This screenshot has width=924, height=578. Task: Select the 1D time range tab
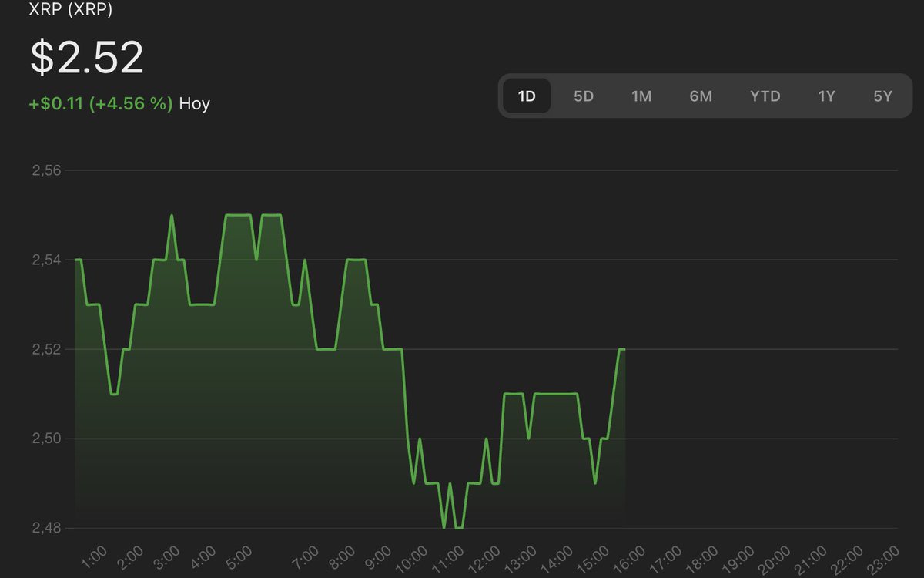point(527,96)
